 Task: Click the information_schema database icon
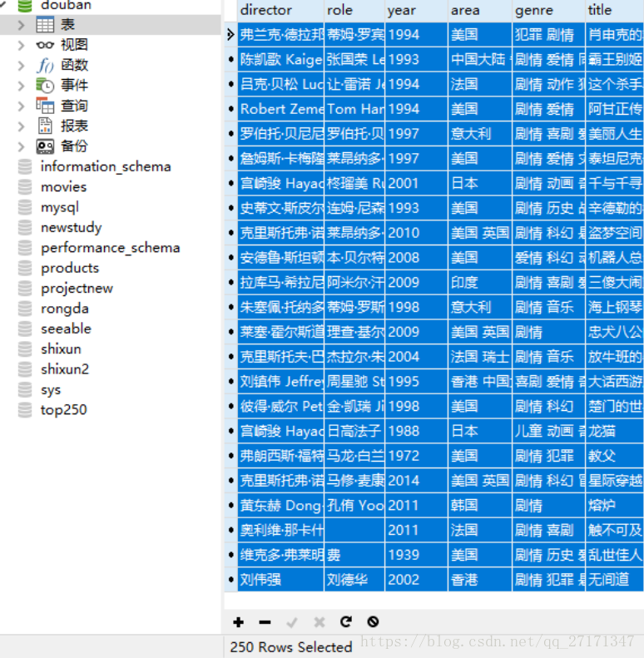pyautogui.click(x=25, y=166)
